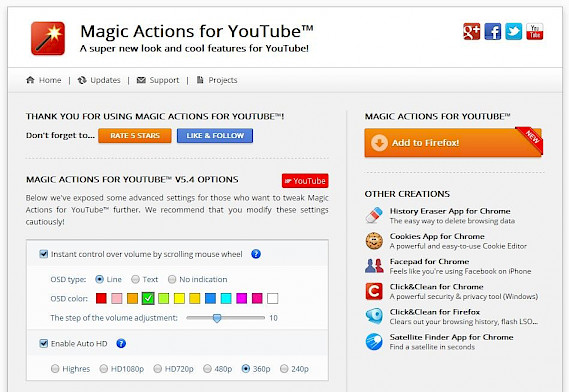Select 240p quality option
Viewport: 569px width, 392px height.
tap(284, 369)
